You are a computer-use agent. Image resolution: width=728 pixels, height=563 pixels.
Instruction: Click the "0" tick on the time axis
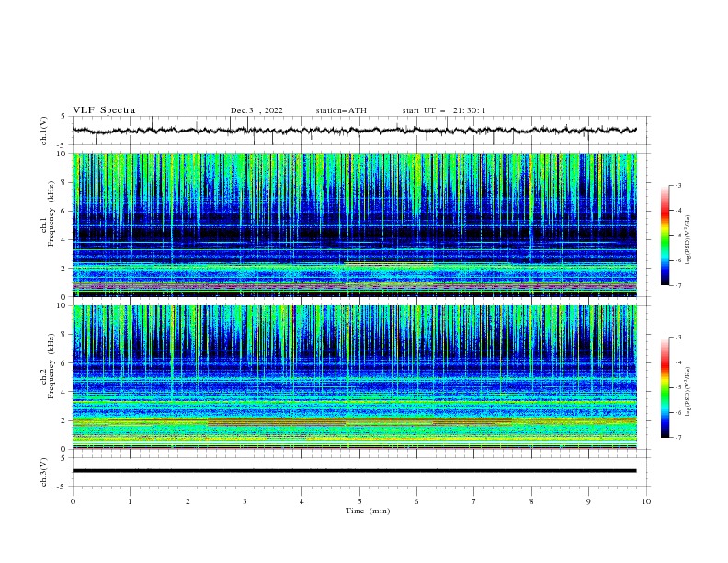coord(73,501)
